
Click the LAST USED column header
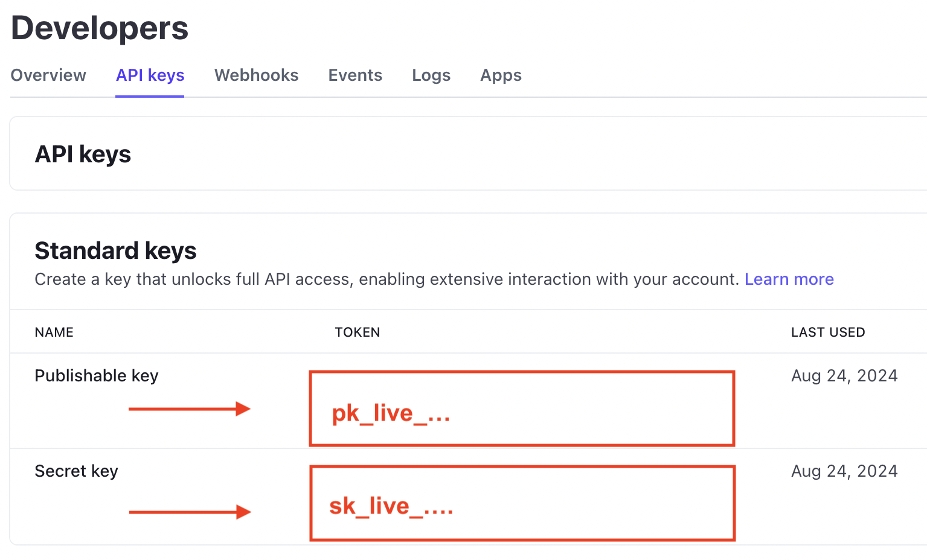828,332
